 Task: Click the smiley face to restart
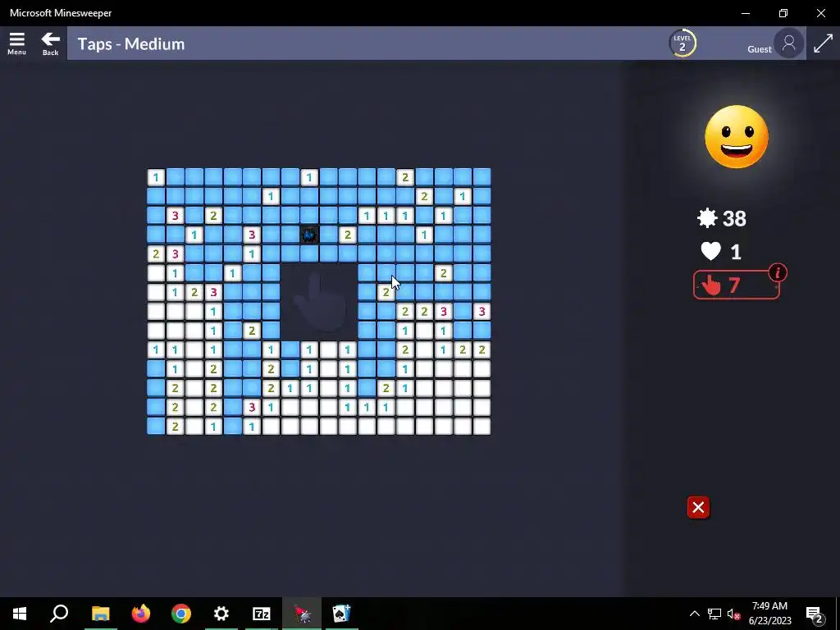pos(737,137)
